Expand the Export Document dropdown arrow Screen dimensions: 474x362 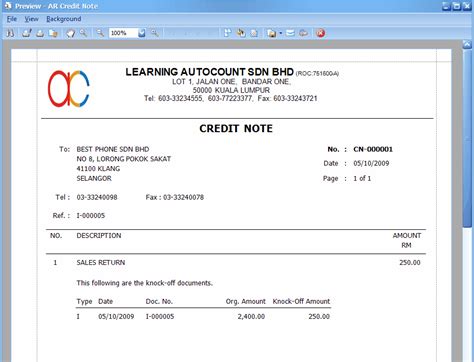281,33
